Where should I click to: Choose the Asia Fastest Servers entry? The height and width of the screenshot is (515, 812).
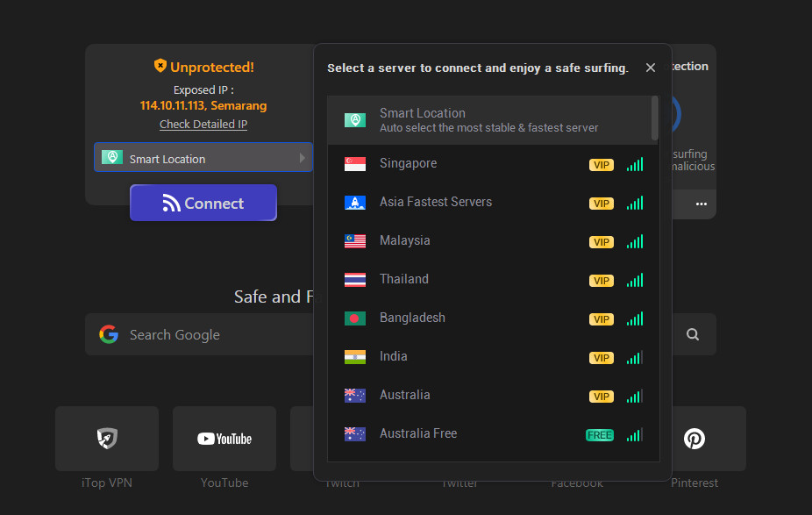point(493,203)
